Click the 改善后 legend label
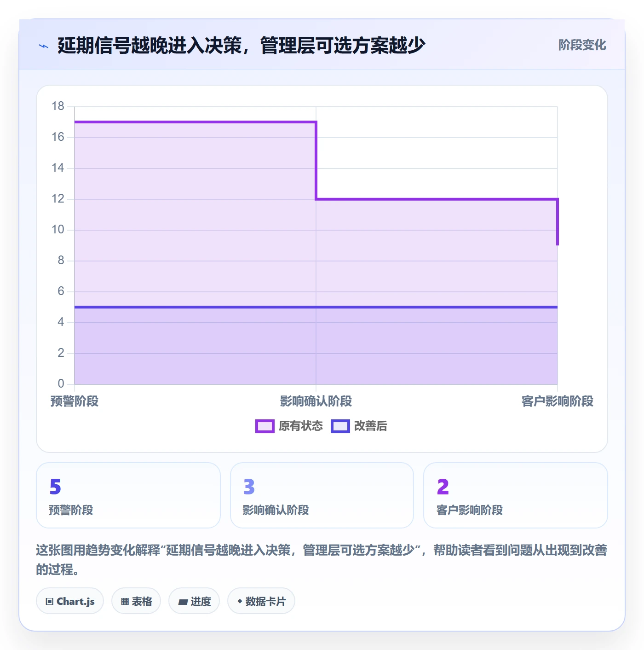This screenshot has width=644, height=650. [x=370, y=426]
